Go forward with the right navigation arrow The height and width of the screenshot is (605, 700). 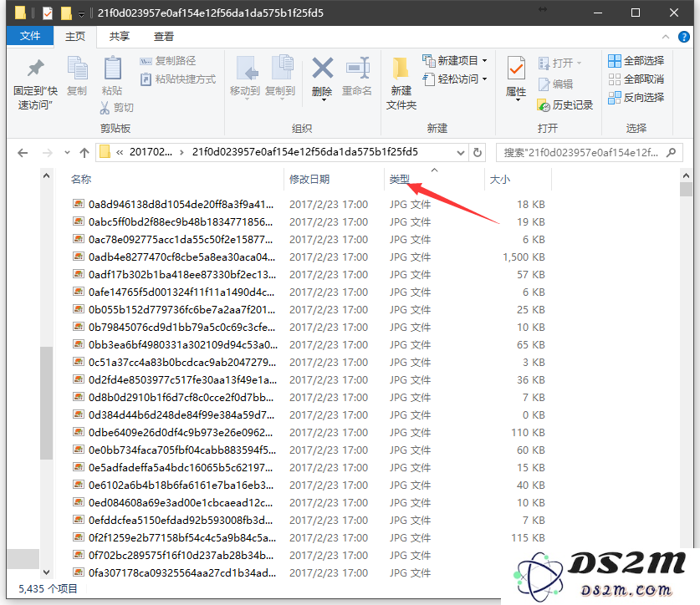tap(47, 153)
